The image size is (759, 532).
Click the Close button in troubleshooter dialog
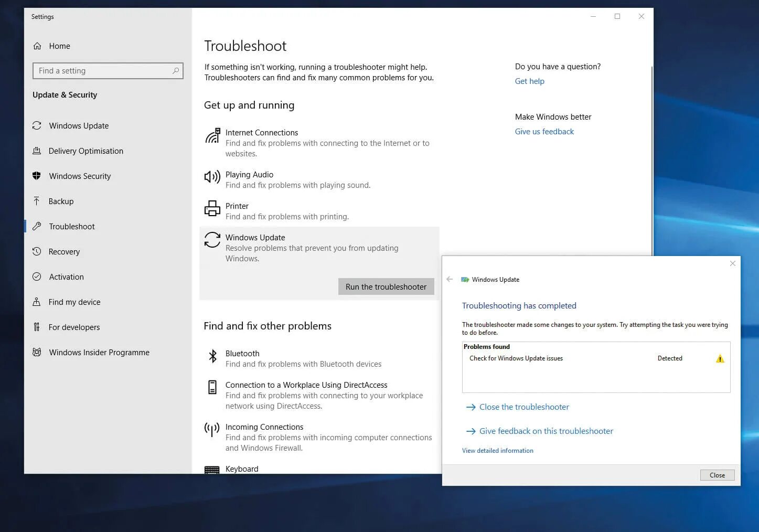[717, 475]
